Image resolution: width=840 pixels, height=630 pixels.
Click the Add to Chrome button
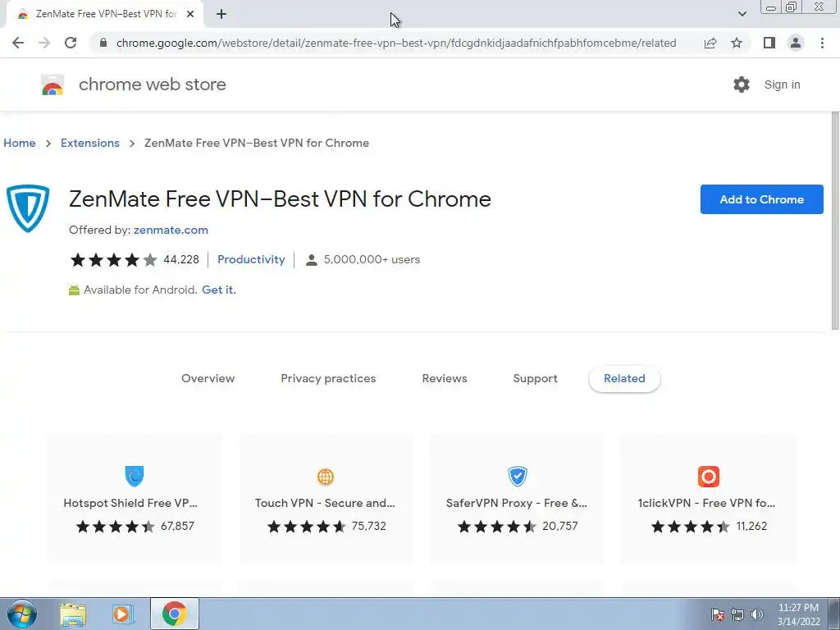(x=761, y=199)
